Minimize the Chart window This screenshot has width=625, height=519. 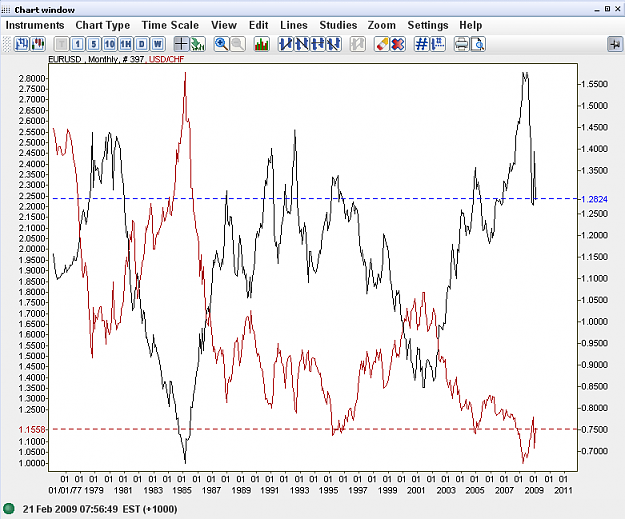click(597, 9)
